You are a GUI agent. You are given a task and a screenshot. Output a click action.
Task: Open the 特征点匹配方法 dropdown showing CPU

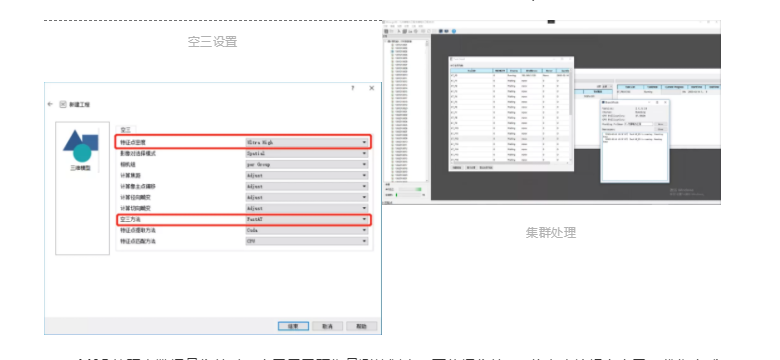coord(307,241)
